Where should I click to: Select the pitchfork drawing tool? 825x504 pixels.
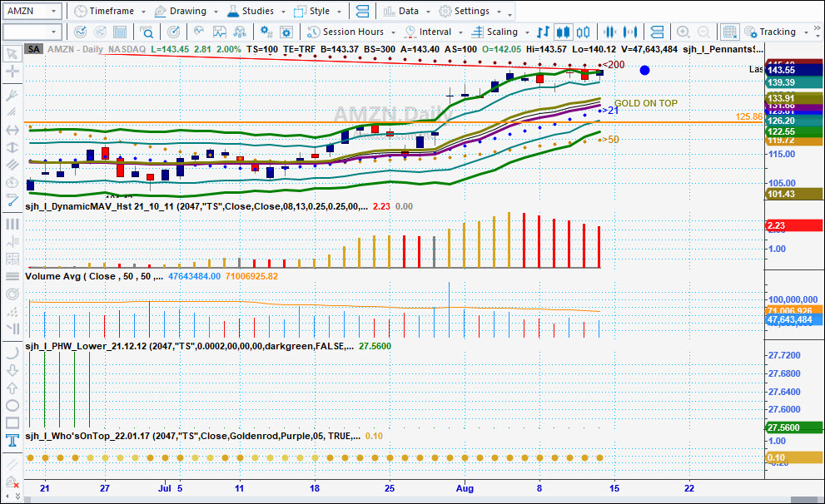coord(12,95)
